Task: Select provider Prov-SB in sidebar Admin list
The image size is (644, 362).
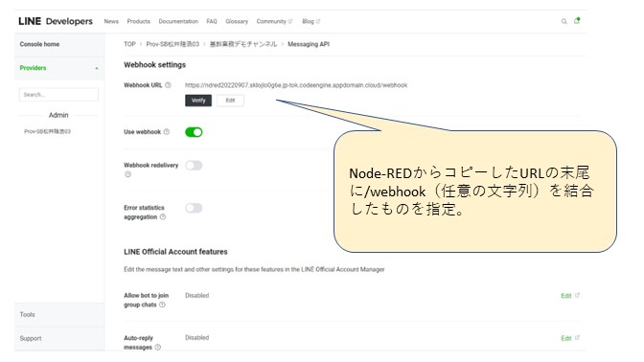Action: pos(47,132)
